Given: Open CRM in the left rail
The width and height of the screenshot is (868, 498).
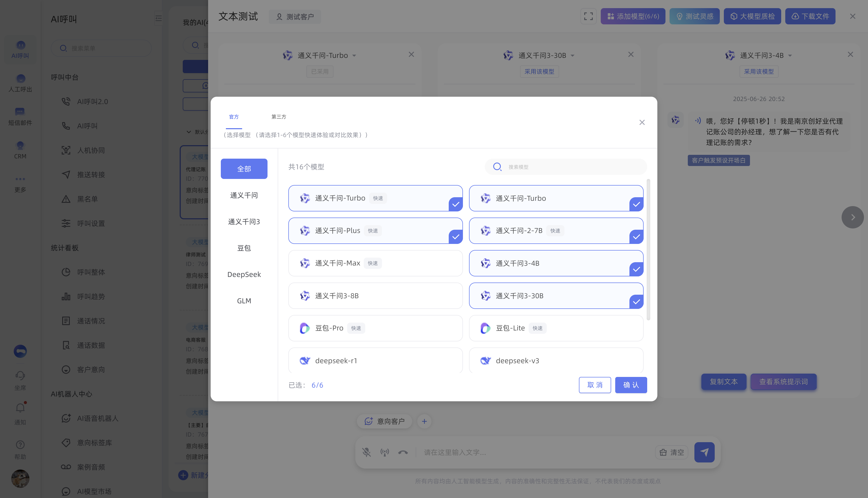Looking at the screenshot, I should [20, 150].
